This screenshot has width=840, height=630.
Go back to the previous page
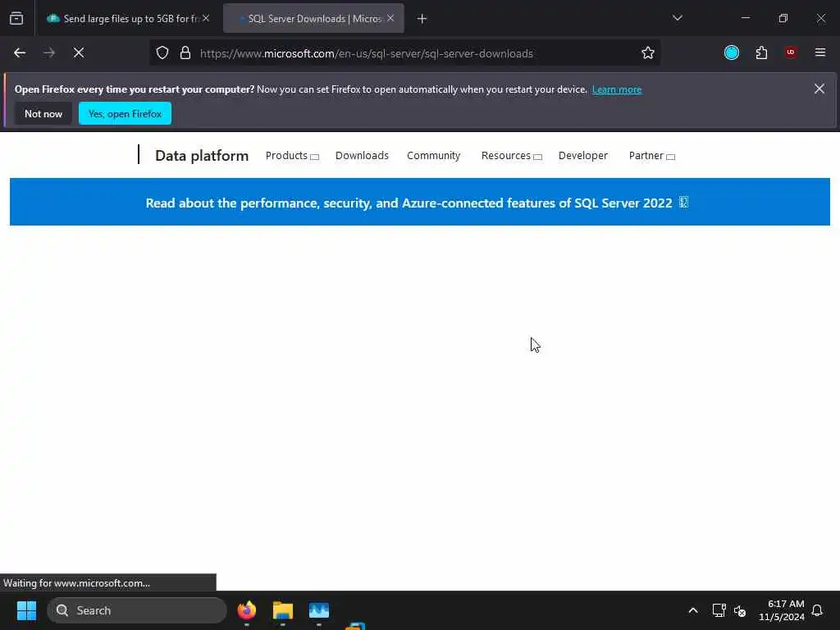click(20, 52)
